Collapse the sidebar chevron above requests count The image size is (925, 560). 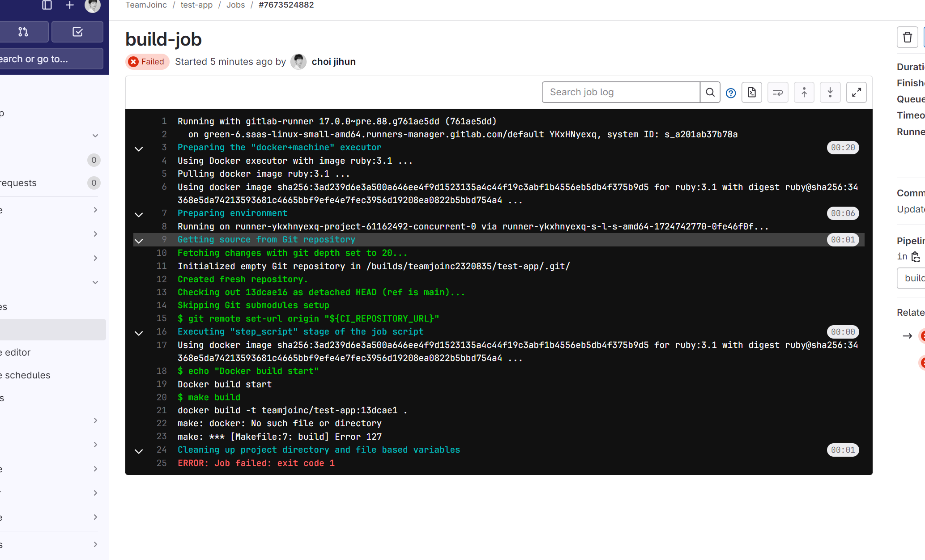[x=95, y=136]
